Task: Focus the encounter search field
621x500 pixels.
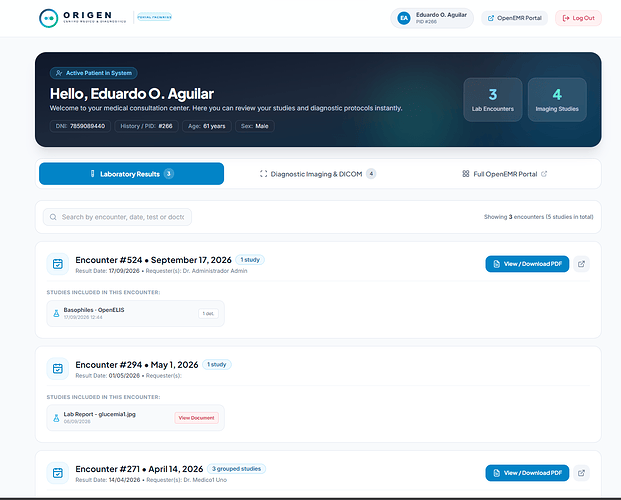Action: [x=117, y=217]
